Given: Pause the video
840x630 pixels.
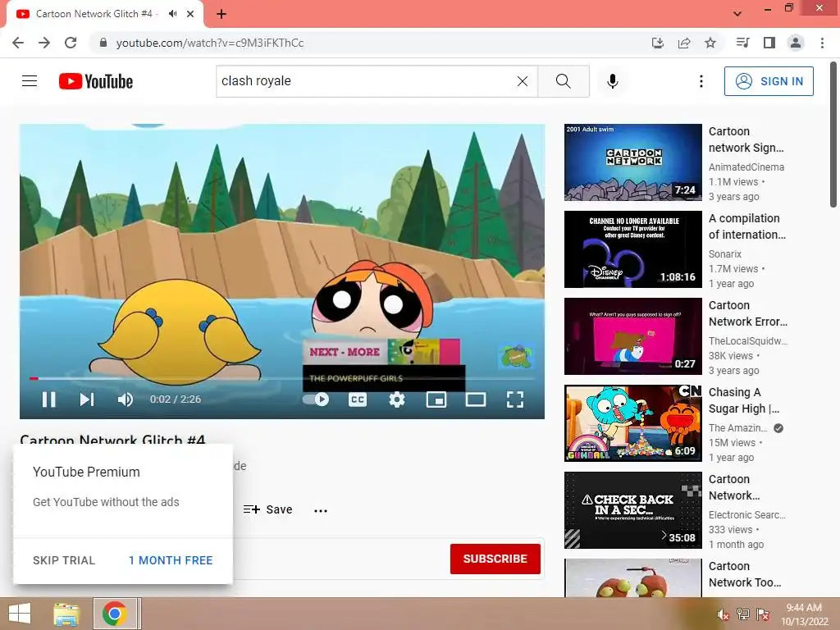Looking at the screenshot, I should 48,399.
